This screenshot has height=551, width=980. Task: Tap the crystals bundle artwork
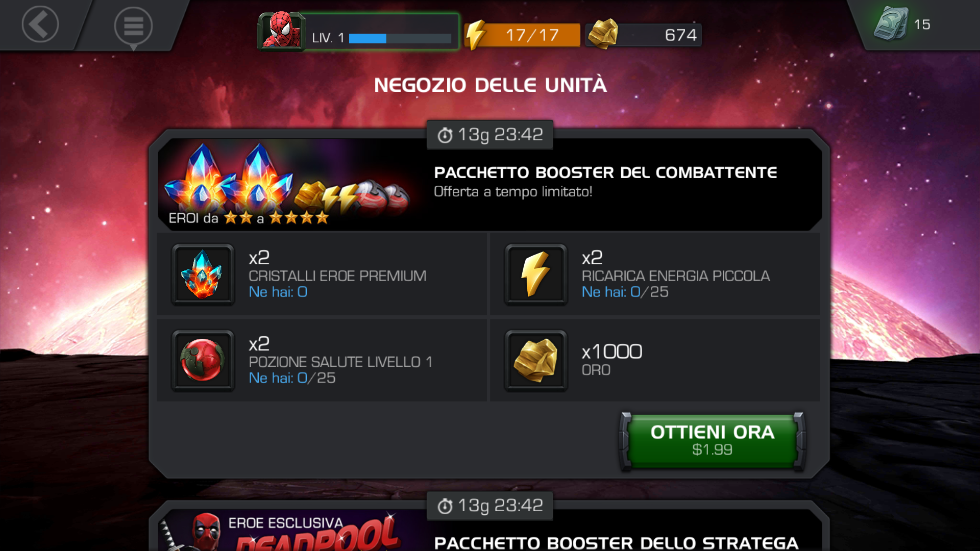[x=287, y=184]
